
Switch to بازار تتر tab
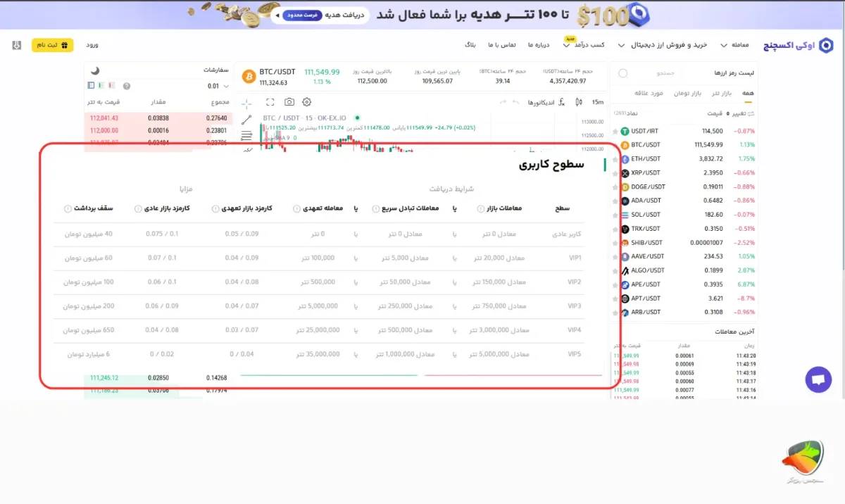722,93
